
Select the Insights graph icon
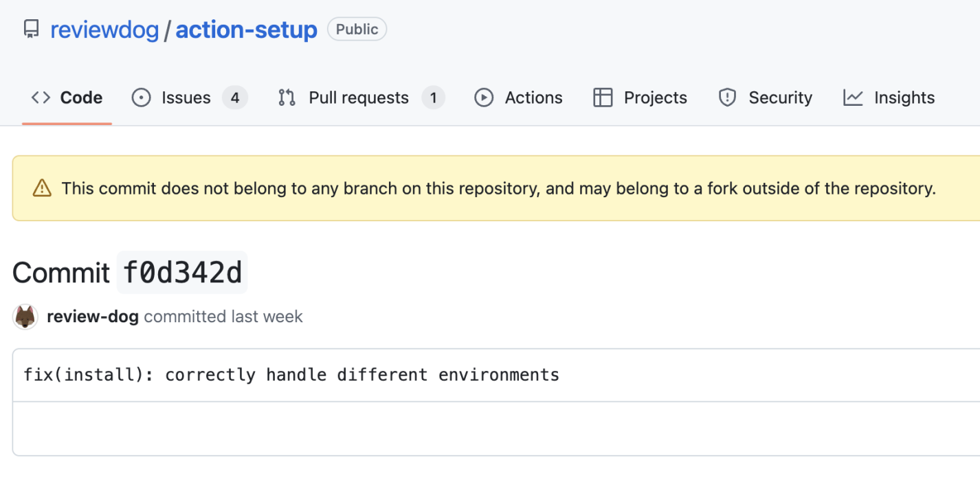coord(852,98)
